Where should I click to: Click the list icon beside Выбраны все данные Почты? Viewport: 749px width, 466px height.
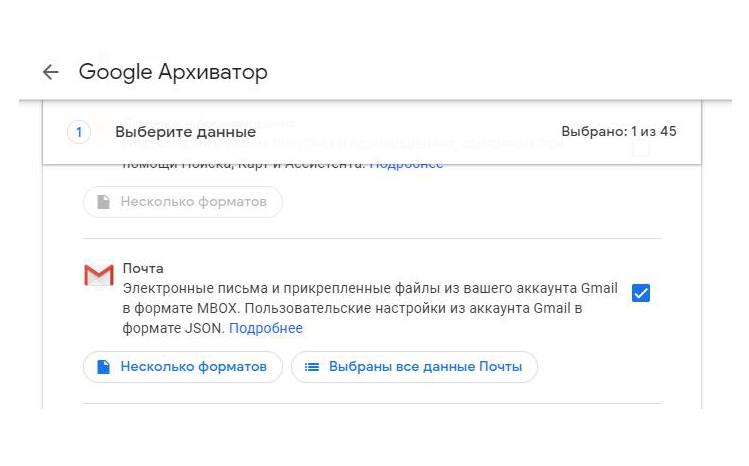tap(311, 367)
